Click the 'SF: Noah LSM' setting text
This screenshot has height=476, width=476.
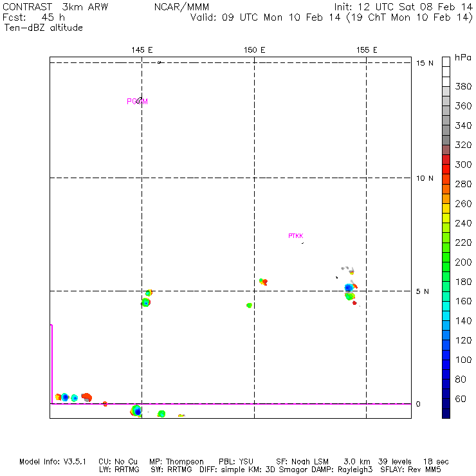coord(302,462)
